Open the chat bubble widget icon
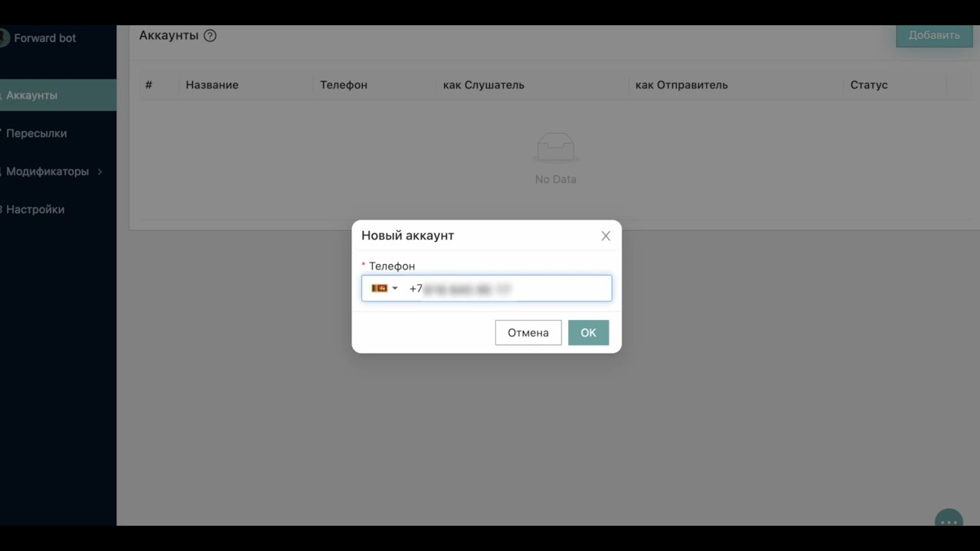The height and width of the screenshot is (551, 980). pyautogui.click(x=949, y=519)
